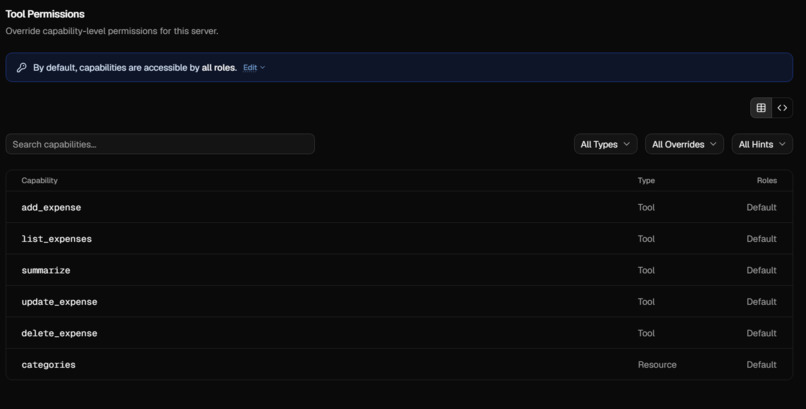The width and height of the screenshot is (806, 409).
Task: Select the summarize capability row
Action: coord(399,270)
